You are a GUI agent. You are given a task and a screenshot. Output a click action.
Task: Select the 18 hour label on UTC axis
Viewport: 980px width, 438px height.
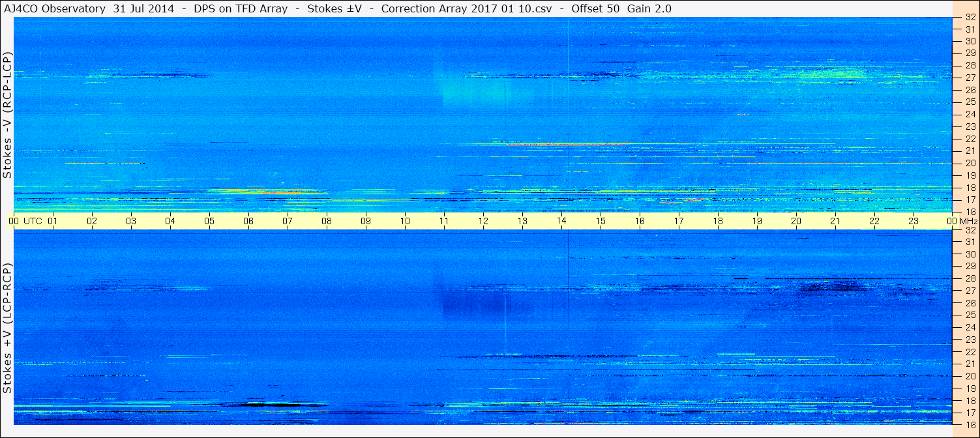(x=718, y=221)
